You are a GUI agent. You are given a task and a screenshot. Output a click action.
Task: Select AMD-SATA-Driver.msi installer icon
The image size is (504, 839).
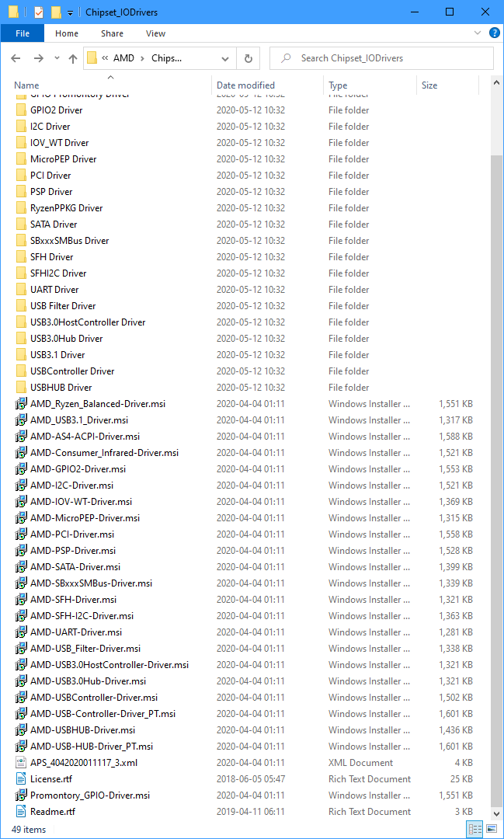click(x=21, y=567)
